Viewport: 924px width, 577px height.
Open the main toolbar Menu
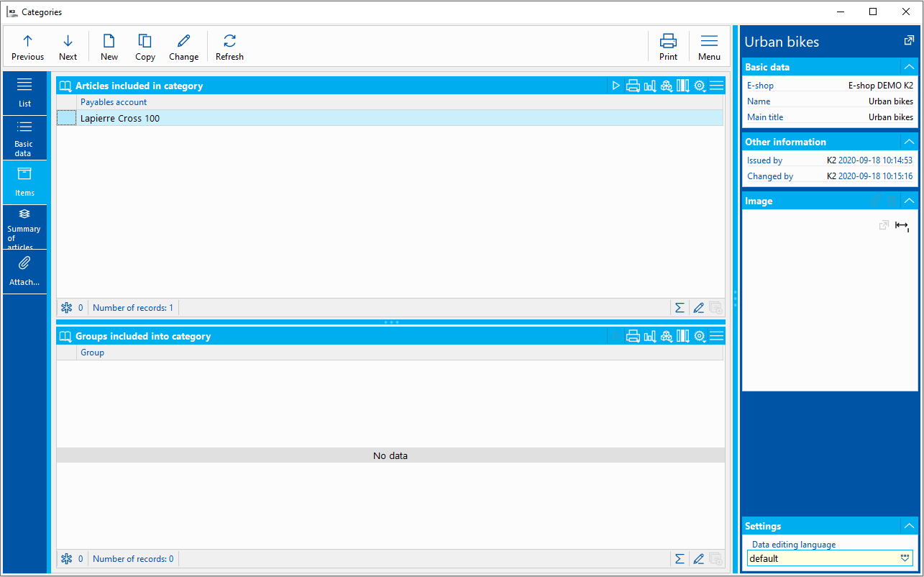pos(709,47)
